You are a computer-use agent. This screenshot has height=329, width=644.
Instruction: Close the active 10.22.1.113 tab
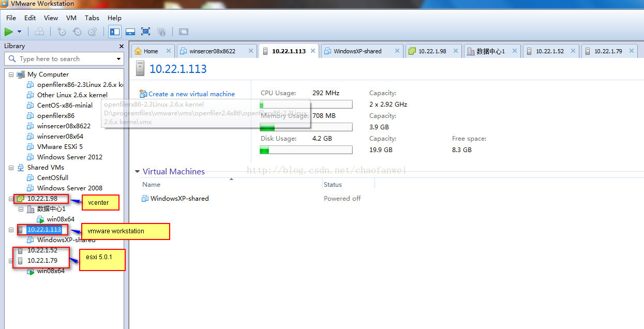[x=312, y=51]
